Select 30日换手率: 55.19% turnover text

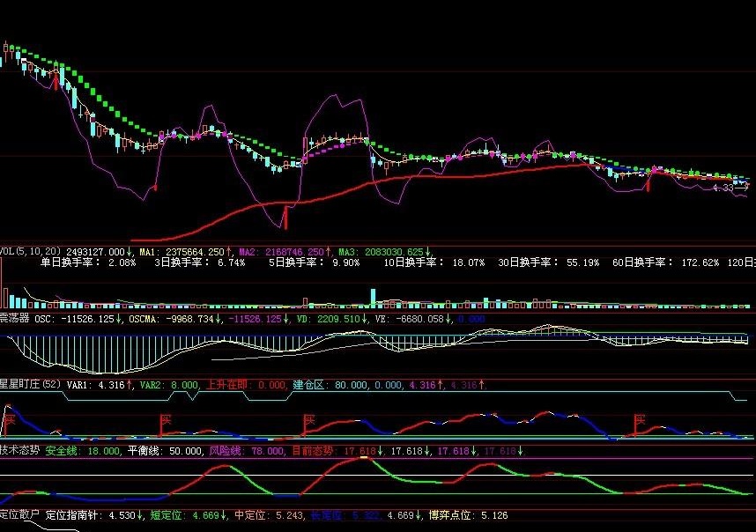click(x=549, y=262)
